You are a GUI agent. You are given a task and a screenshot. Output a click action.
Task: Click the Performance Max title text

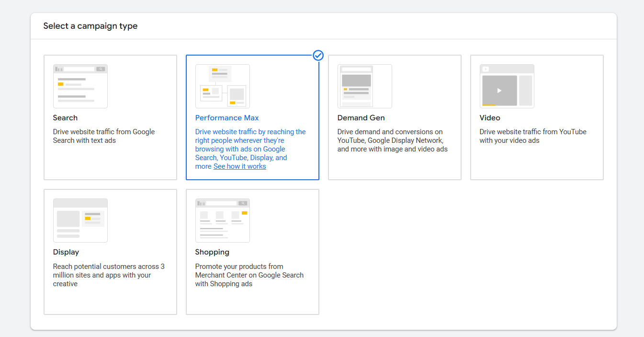coord(227,118)
